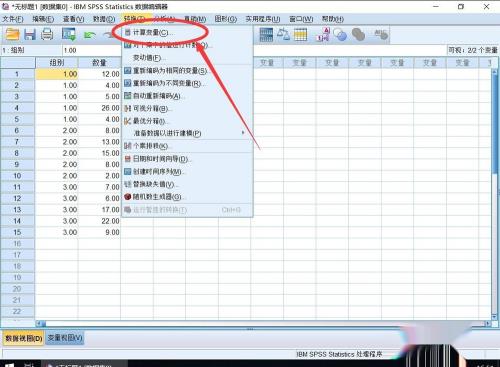
Task: Click the vertical scrollbar up arrow
Action: coord(494,71)
